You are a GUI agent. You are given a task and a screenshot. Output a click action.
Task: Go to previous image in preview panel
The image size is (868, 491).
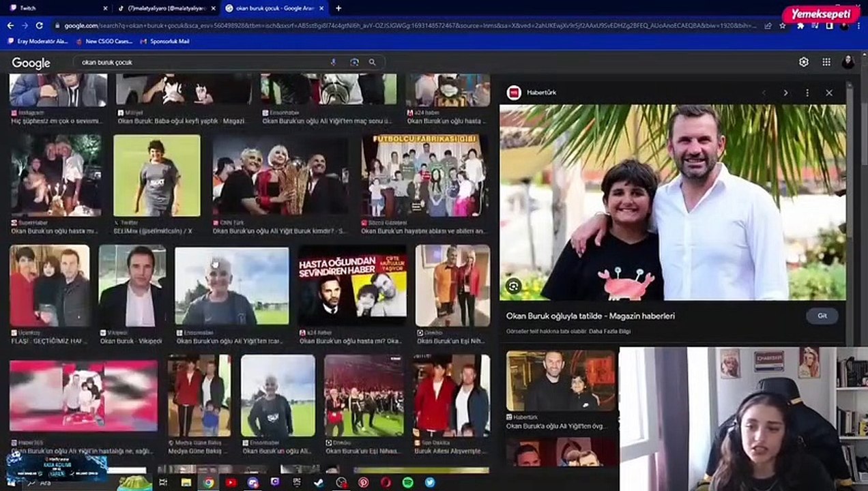[x=764, y=93]
